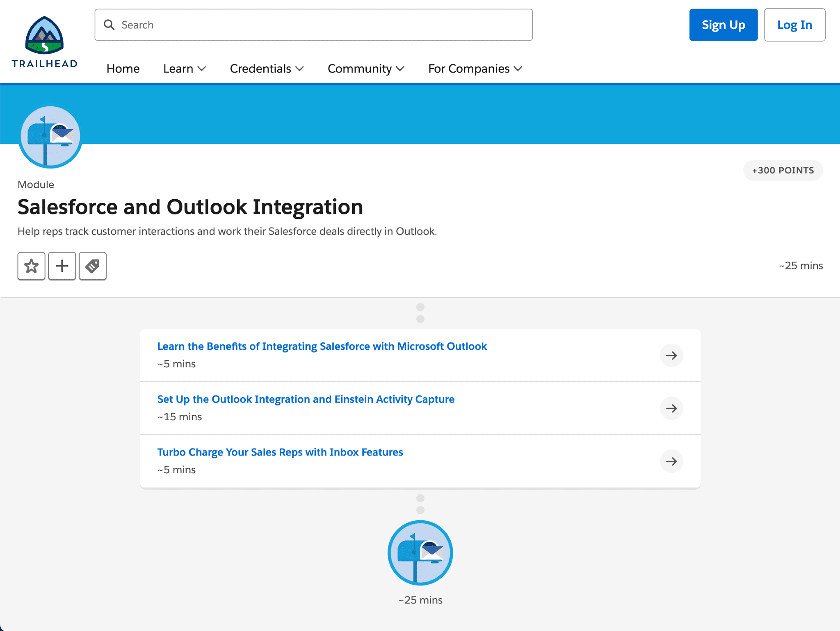The height and width of the screenshot is (631, 840).
Task: Add module to trailmix using plus icon
Action: (x=62, y=266)
